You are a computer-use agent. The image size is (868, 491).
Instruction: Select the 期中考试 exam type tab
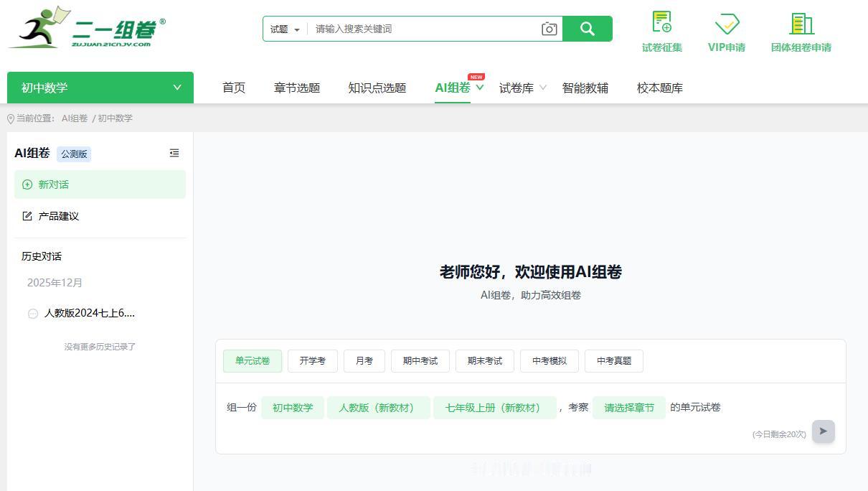420,361
